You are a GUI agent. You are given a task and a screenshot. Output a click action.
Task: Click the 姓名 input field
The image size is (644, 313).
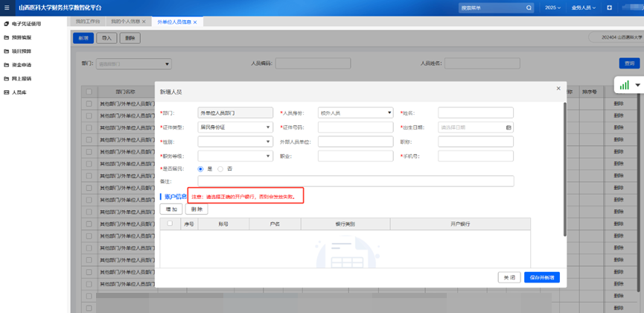tap(475, 113)
